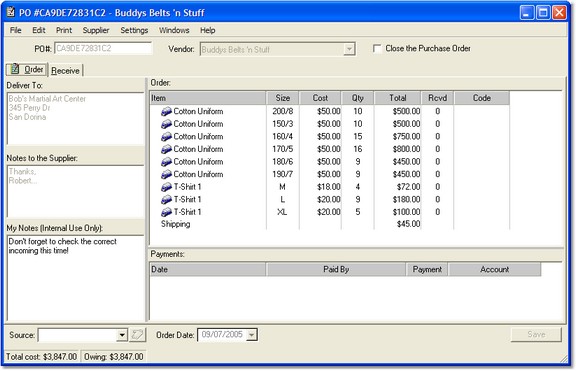Click the Save button
The width and height of the screenshot is (576, 371).
point(536,334)
